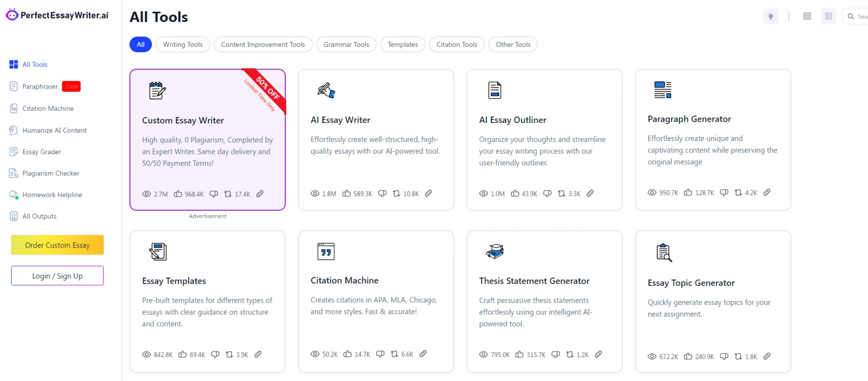Open the Custom Essay Writer title
This screenshot has height=381, width=868.
pyautogui.click(x=183, y=120)
